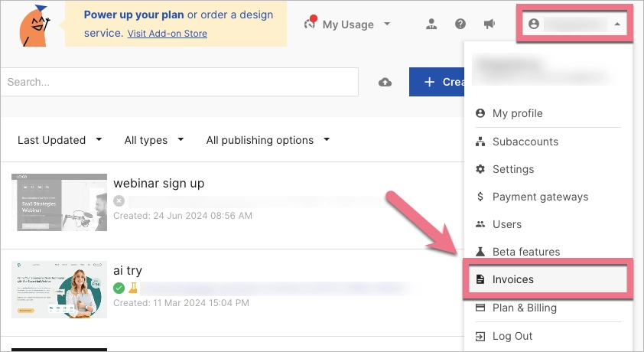This screenshot has width=644, height=352.
Task: Click the yellow flask icon on ai try
Action: tap(132, 288)
